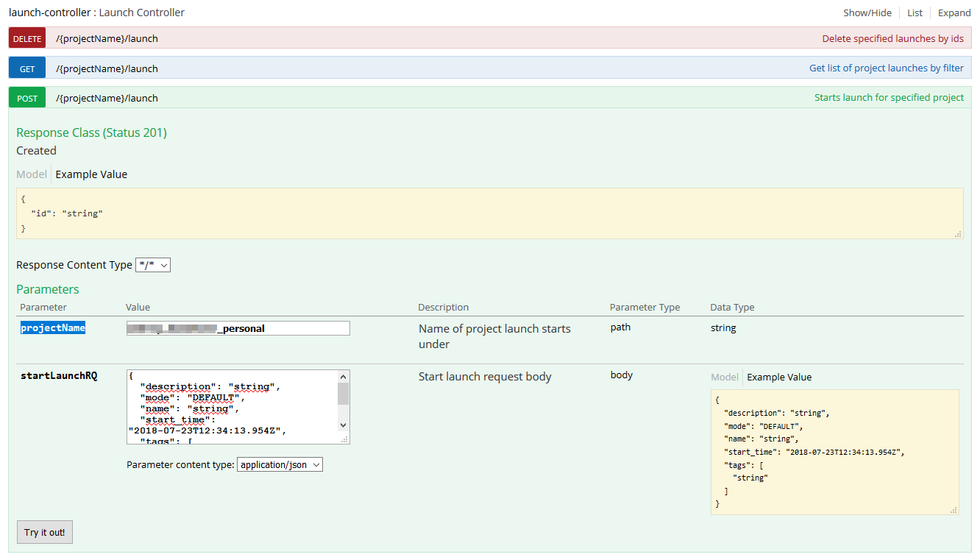Click the GET method badge
The height and width of the screenshot is (560, 980).
click(26, 67)
